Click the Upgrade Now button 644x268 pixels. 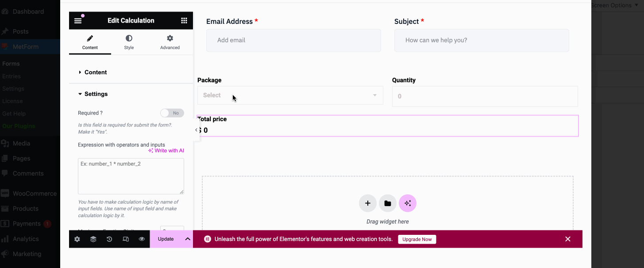[x=416, y=239]
